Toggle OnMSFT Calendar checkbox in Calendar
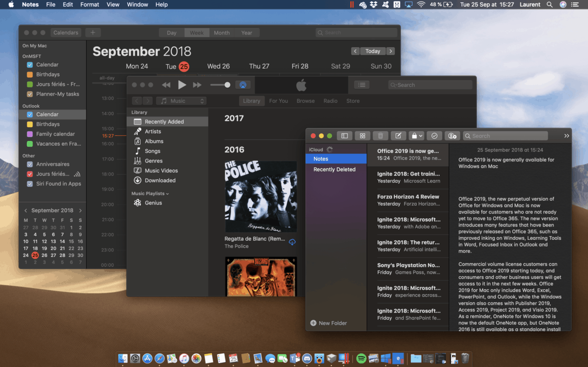This screenshot has height=367, width=588. 30,65
